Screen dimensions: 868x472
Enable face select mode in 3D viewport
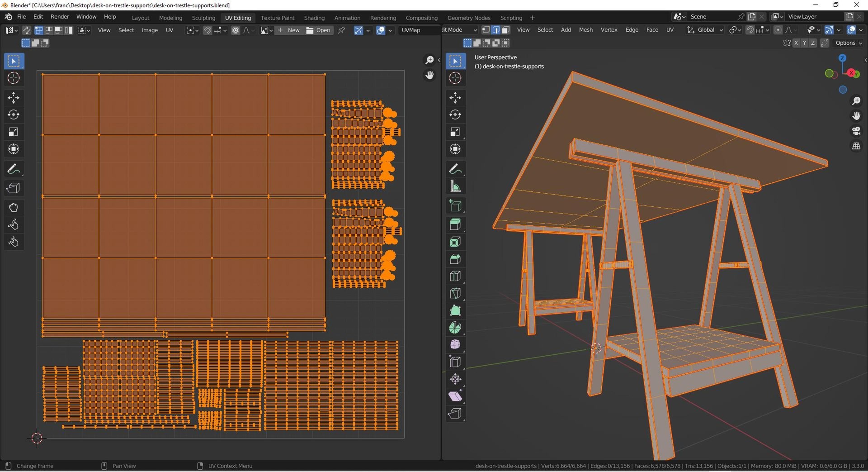506,30
